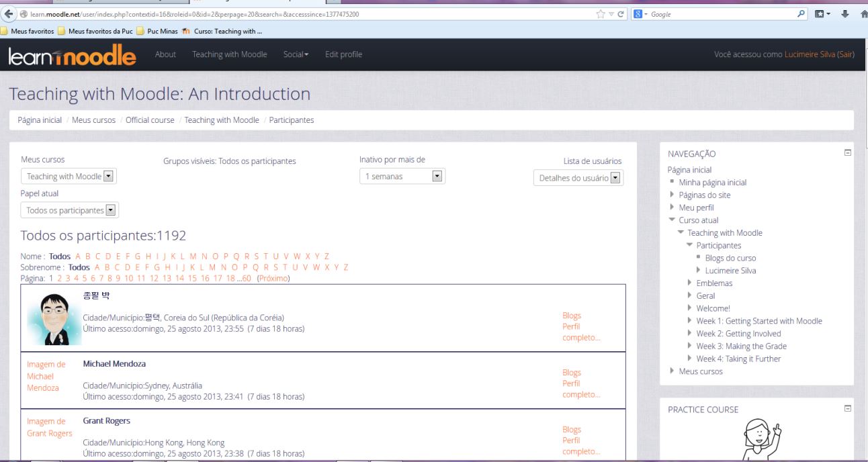Open the bookmarks menu toolbar icon
The image size is (868, 462).
(821, 15)
